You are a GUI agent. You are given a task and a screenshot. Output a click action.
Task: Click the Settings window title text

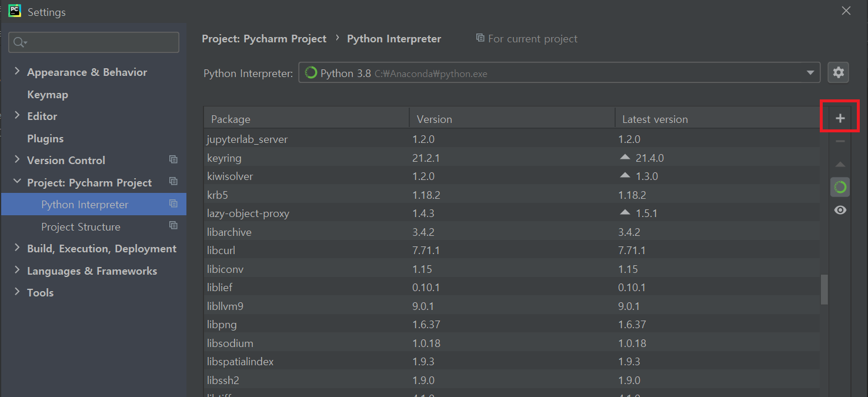point(46,12)
